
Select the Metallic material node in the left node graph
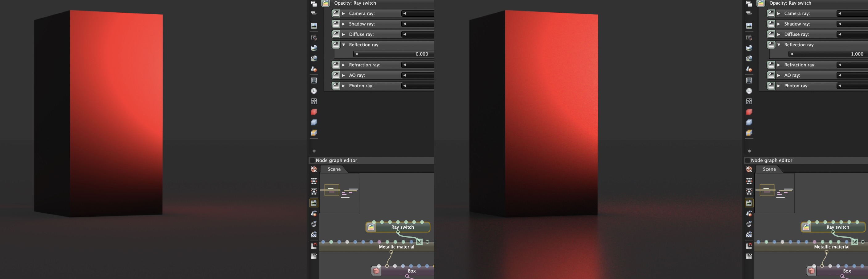click(x=376, y=247)
